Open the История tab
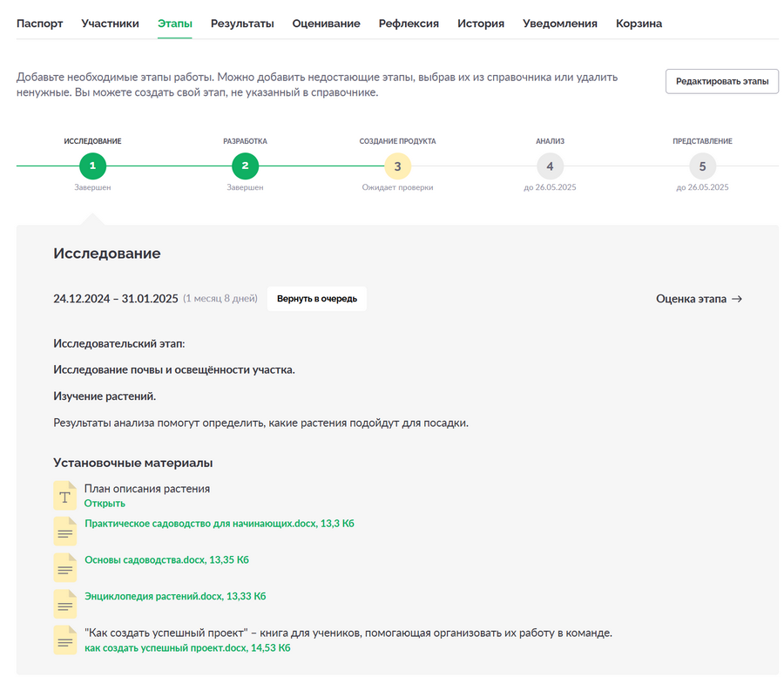Viewport: 784px width, 684px height. [x=481, y=24]
